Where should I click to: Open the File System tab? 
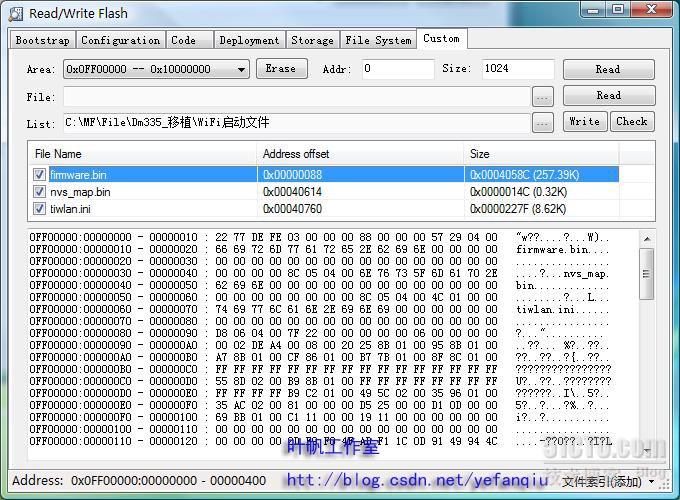point(378,40)
